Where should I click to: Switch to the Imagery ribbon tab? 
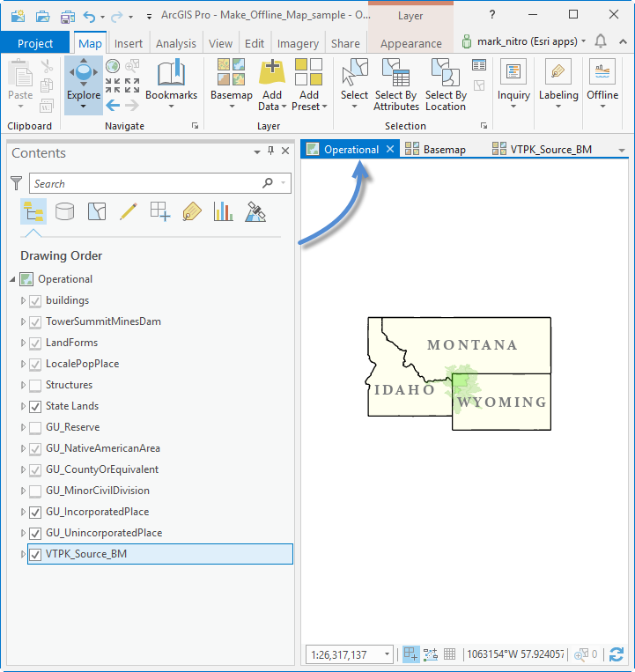[298, 43]
